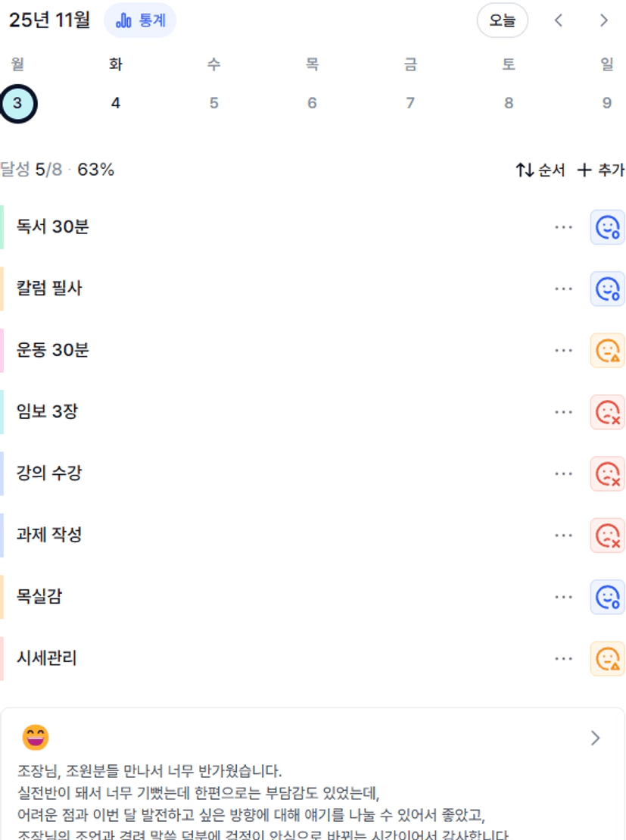Viewport: 626px width, 840px height.
Task: Go to next week with right chevron
Action: point(604,20)
